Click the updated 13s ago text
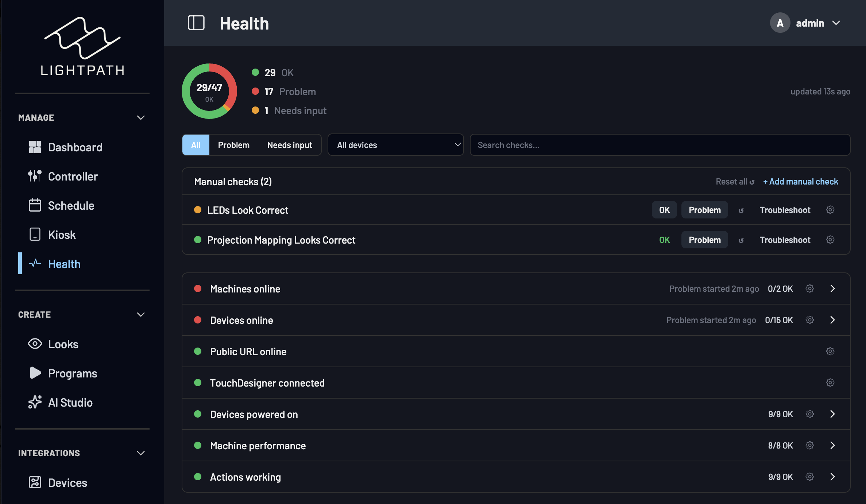Screen dimensions: 866x504 (820, 92)
